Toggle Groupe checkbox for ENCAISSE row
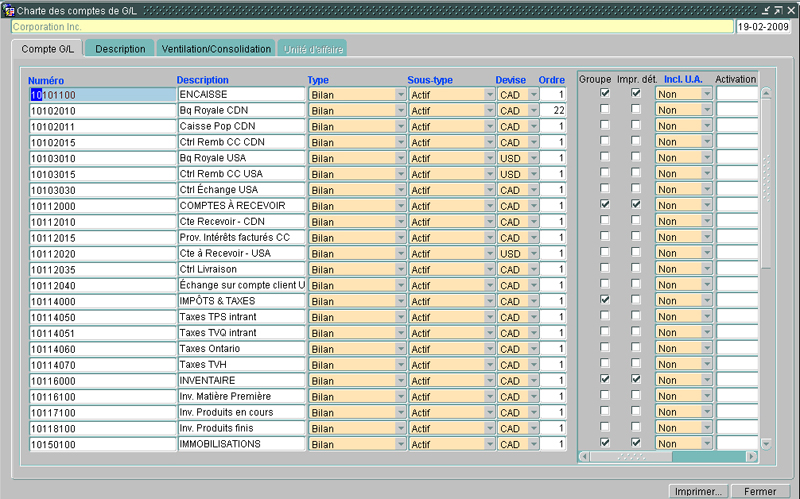This screenshot has width=800, height=499. (604, 94)
